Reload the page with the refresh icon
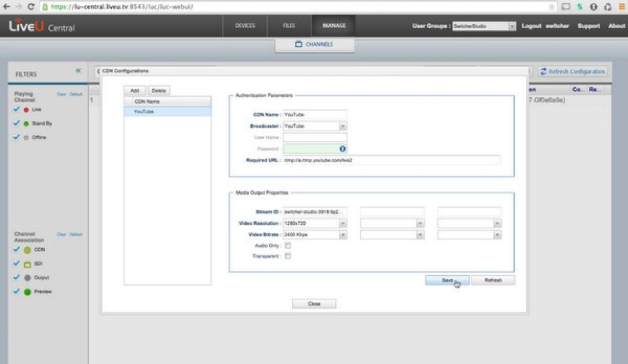Screen dimensions: 628x364 [31, 7]
